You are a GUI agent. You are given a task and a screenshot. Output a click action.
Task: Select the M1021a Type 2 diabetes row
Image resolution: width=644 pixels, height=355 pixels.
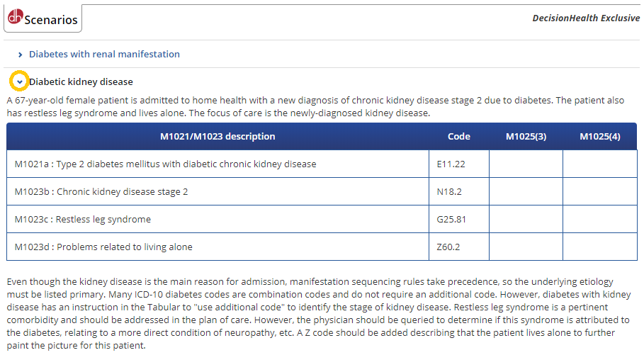pos(165,164)
